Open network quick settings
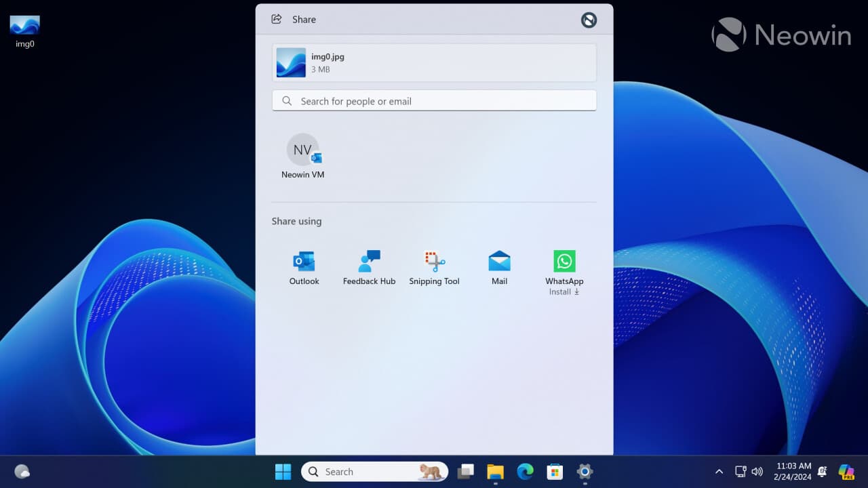This screenshot has height=488, width=868. tap(739, 471)
